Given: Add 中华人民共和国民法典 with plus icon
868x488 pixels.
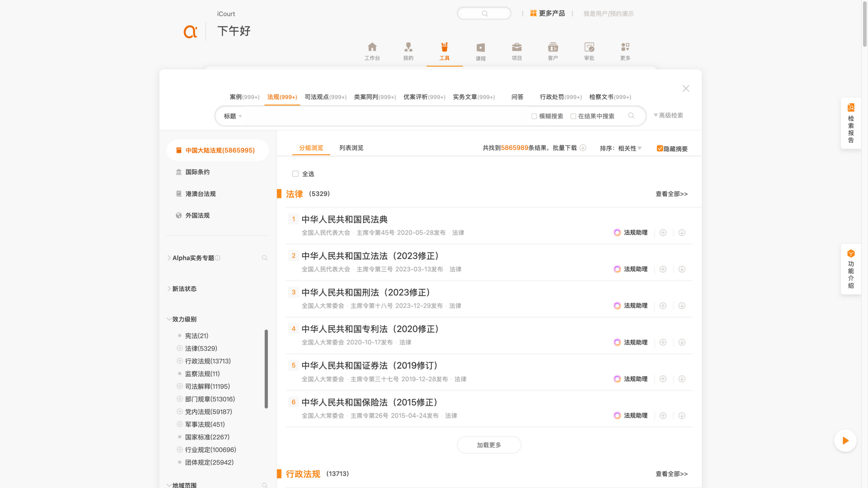Looking at the screenshot, I should pyautogui.click(x=663, y=233).
